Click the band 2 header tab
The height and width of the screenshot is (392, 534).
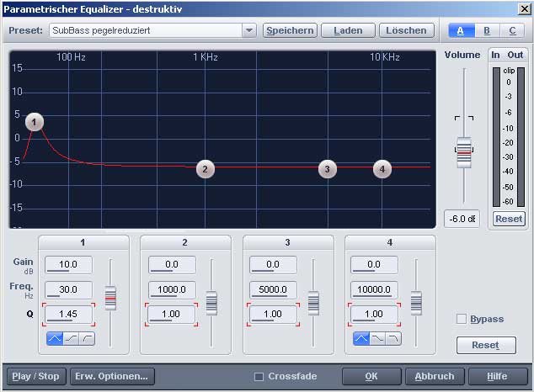[x=184, y=243]
